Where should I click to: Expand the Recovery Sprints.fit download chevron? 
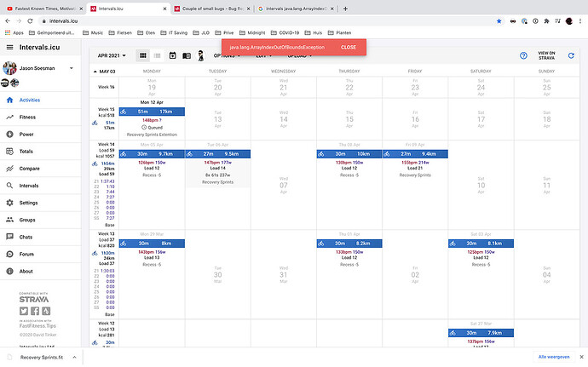[x=74, y=358]
